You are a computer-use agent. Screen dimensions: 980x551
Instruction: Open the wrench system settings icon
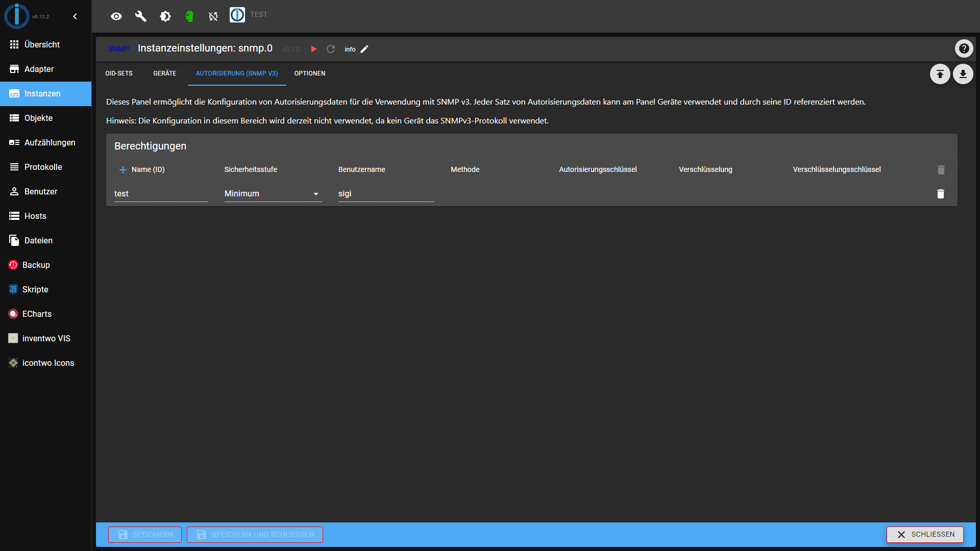pyautogui.click(x=141, y=16)
